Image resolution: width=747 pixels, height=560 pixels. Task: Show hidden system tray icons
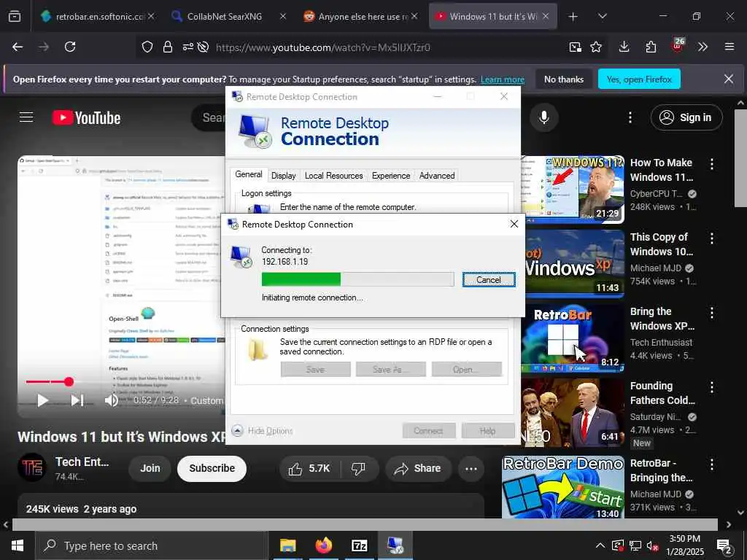[x=600, y=545]
